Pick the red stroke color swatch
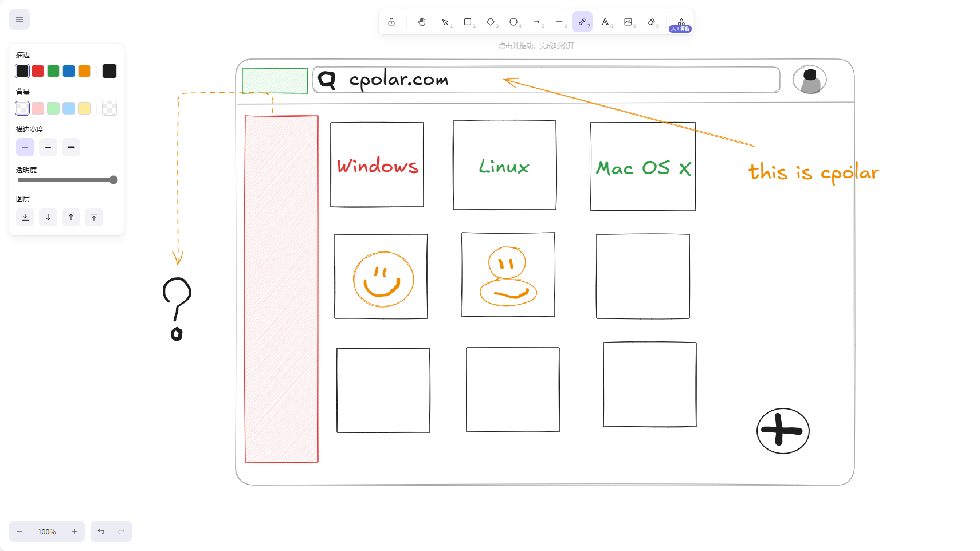This screenshot has width=980, height=551. point(38,71)
